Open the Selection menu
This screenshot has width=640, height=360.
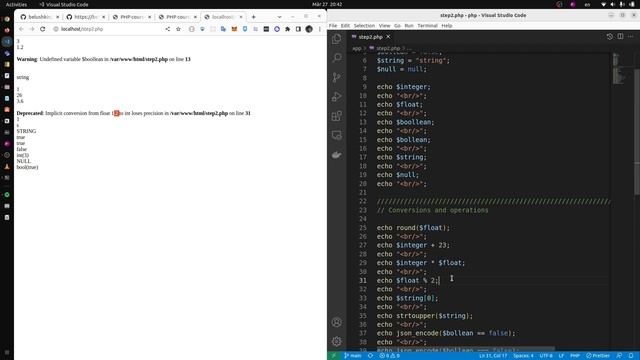364,26
